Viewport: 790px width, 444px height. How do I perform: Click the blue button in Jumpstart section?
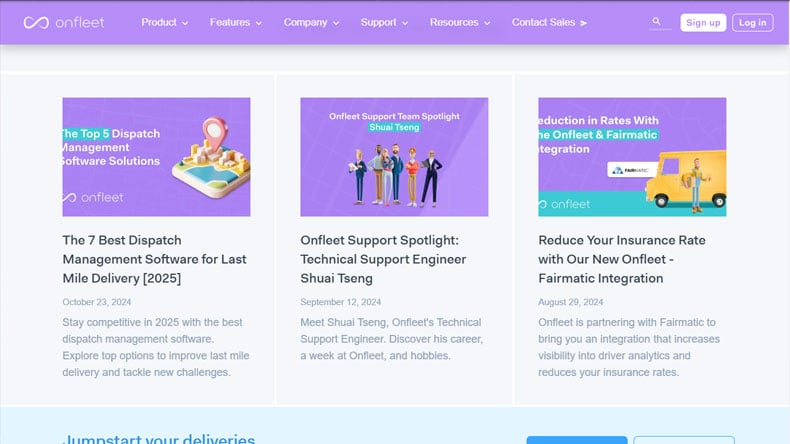[577, 440]
